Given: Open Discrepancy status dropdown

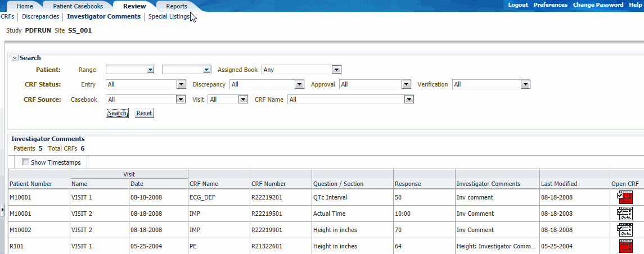Looking at the screenshot, I should (x=299, y=84).
